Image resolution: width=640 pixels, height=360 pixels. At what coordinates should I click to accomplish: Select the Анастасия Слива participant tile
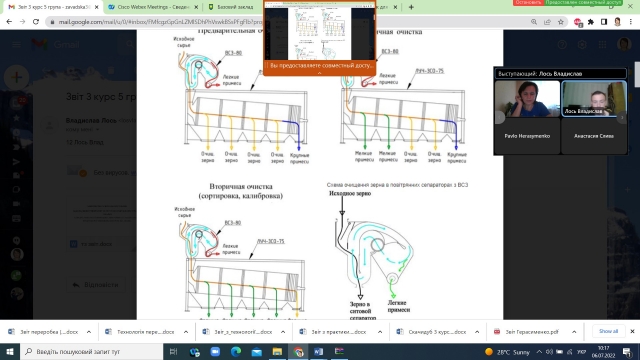pos(594,136)
